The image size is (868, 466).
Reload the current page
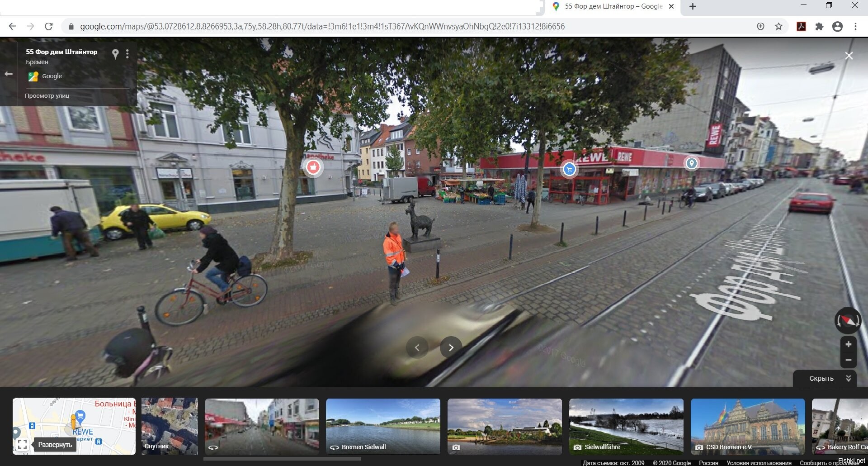click(48, 26)
